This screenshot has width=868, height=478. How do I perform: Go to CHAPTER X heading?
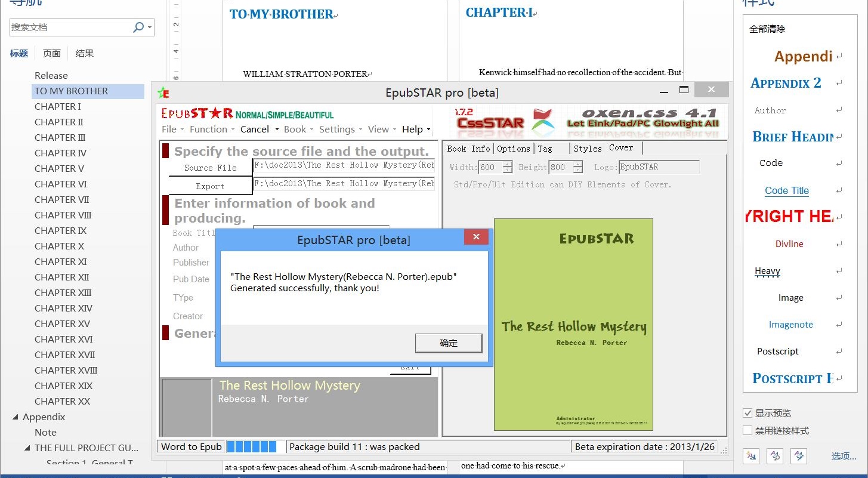coord(59,246)
